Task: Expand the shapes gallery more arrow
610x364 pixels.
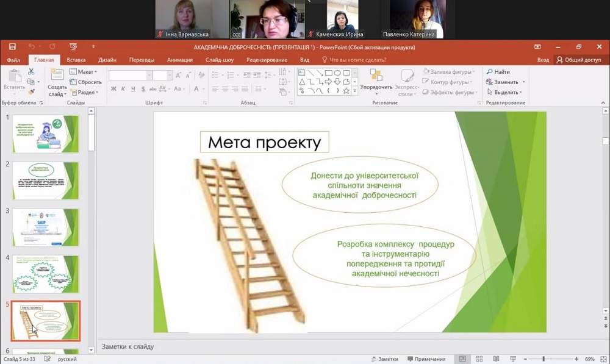Action: (x=355, y=91)
